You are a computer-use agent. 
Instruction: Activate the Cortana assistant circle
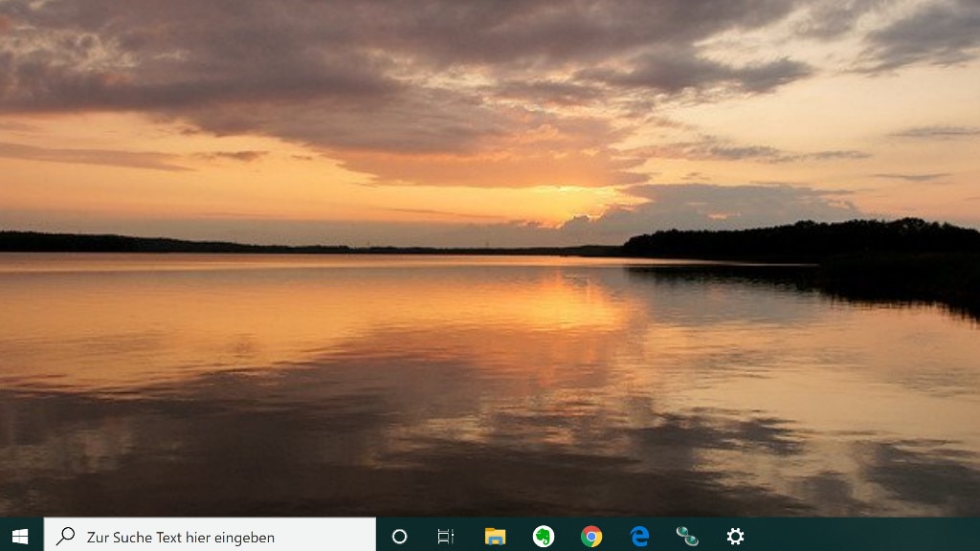[x=398, y=537]
